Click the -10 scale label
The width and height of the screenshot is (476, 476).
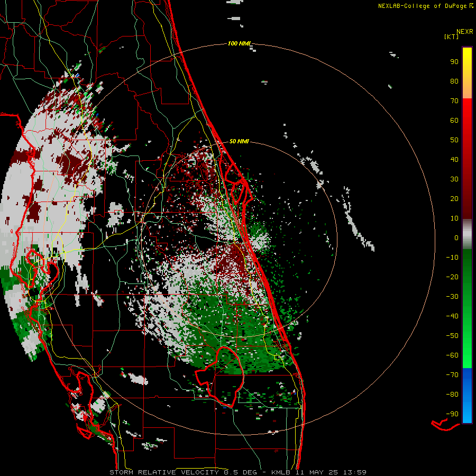pos(452,258)
